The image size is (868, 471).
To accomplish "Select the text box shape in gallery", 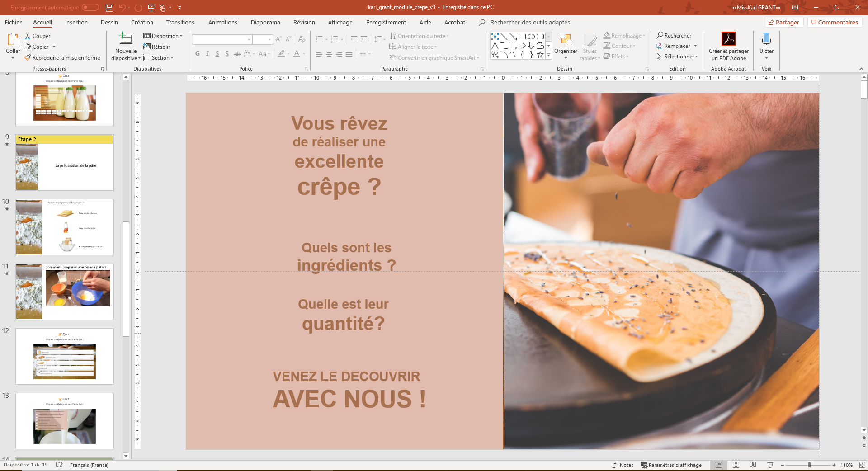I will point(495,37).
